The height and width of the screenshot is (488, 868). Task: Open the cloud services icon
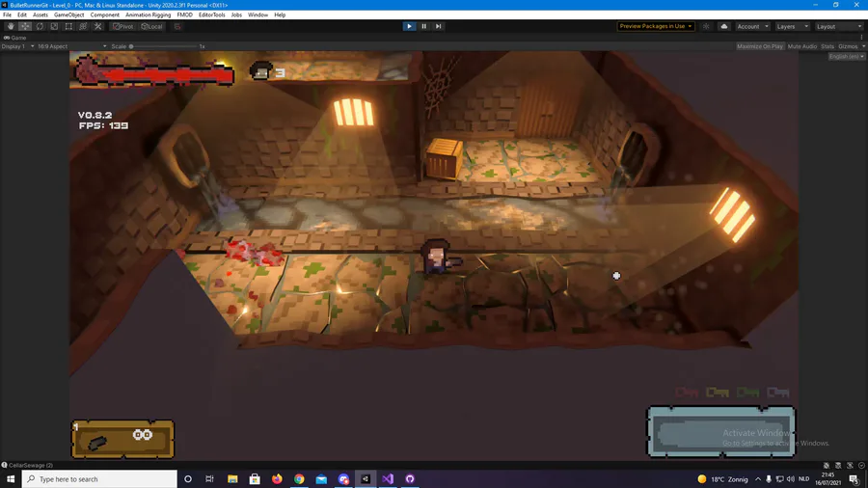pyautogui.click(x=723, y=26)
